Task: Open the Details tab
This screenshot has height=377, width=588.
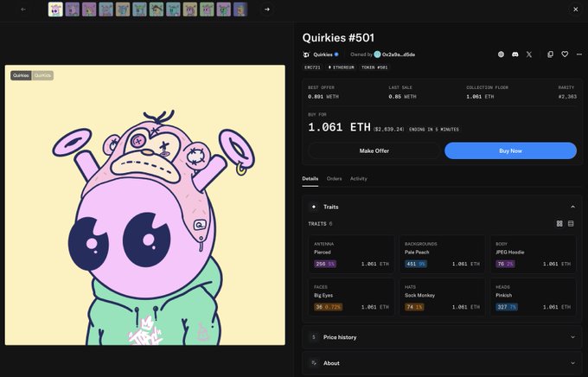Action: (310, 179)
